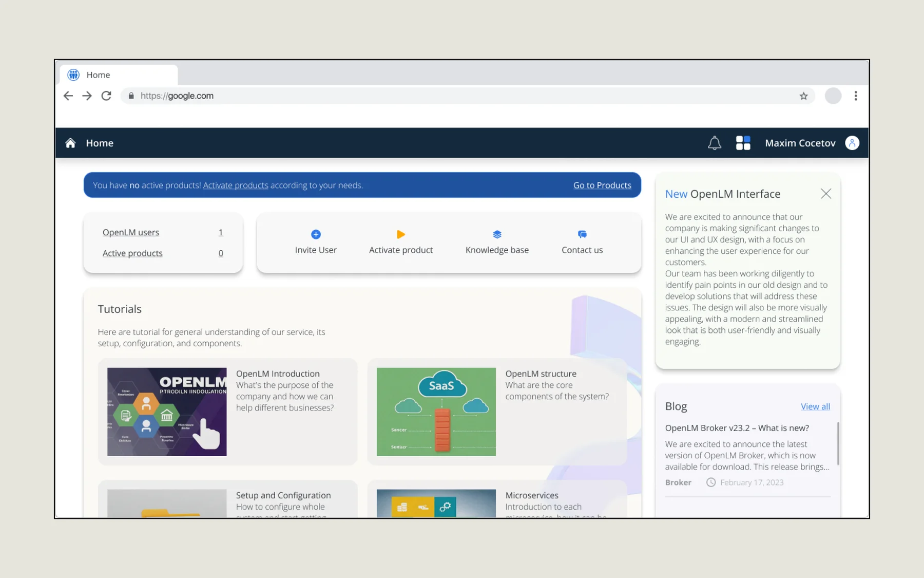The height and width of the screenshot is (578, 924).
Task: Click the Invite User label
Action: pos(316,250)
